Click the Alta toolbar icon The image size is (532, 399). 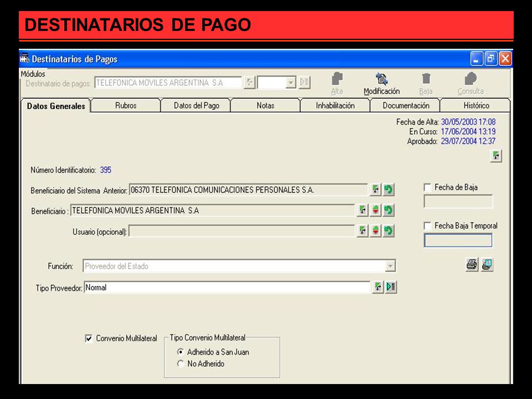[x=337, y=79]
